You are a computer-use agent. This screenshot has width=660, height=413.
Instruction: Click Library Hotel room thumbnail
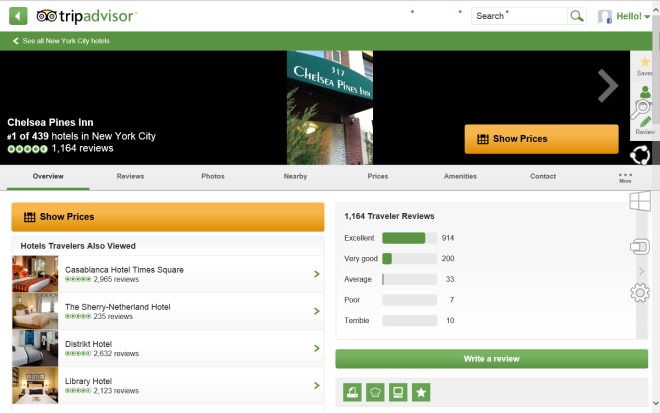point(35,385)
